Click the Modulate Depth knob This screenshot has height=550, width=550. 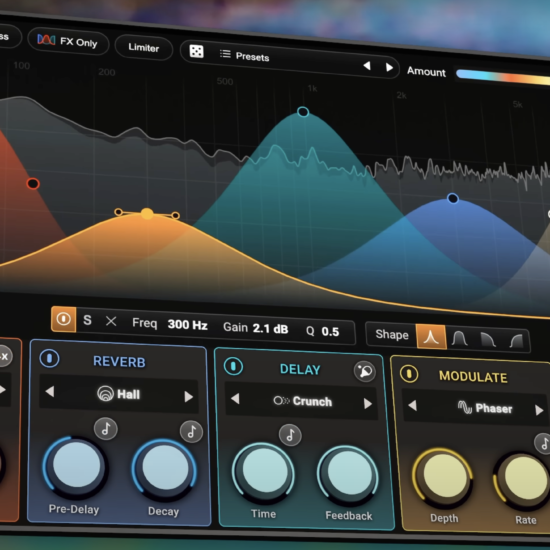pos(443,477)
